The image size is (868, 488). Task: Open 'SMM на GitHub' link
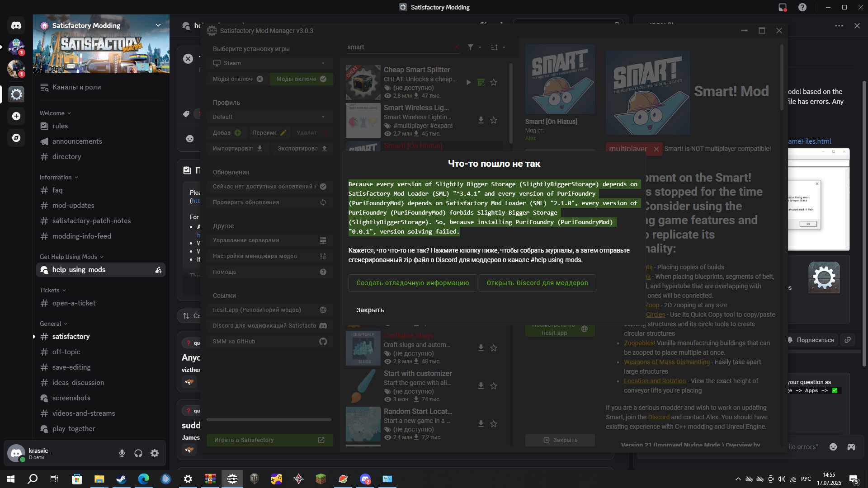270,342
